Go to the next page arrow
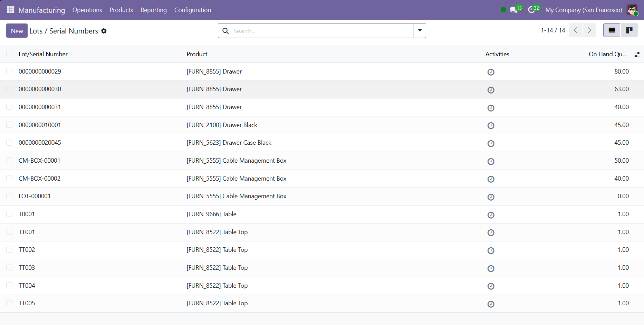 click(589, 30)
